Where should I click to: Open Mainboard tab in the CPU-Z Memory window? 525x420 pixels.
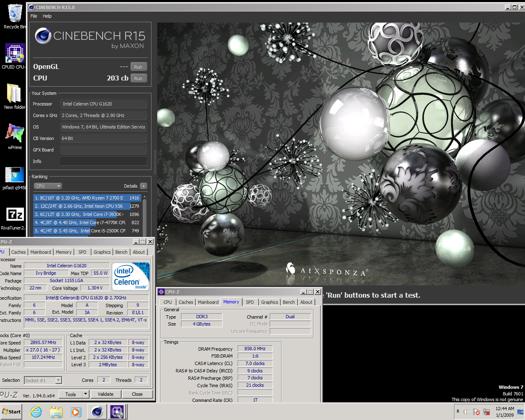208,302
